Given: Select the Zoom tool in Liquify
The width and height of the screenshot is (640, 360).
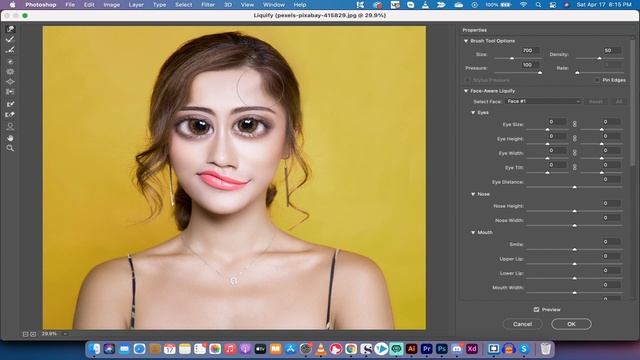Looking at the screenshot, I should 10,148.
